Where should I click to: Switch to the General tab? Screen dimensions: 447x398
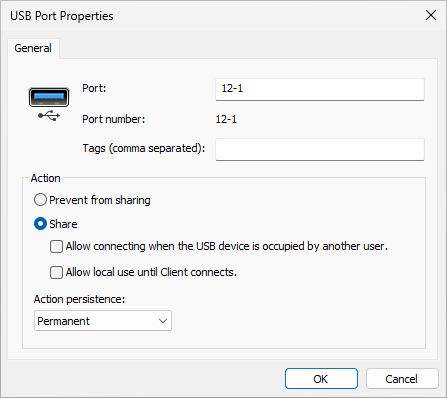33,48
